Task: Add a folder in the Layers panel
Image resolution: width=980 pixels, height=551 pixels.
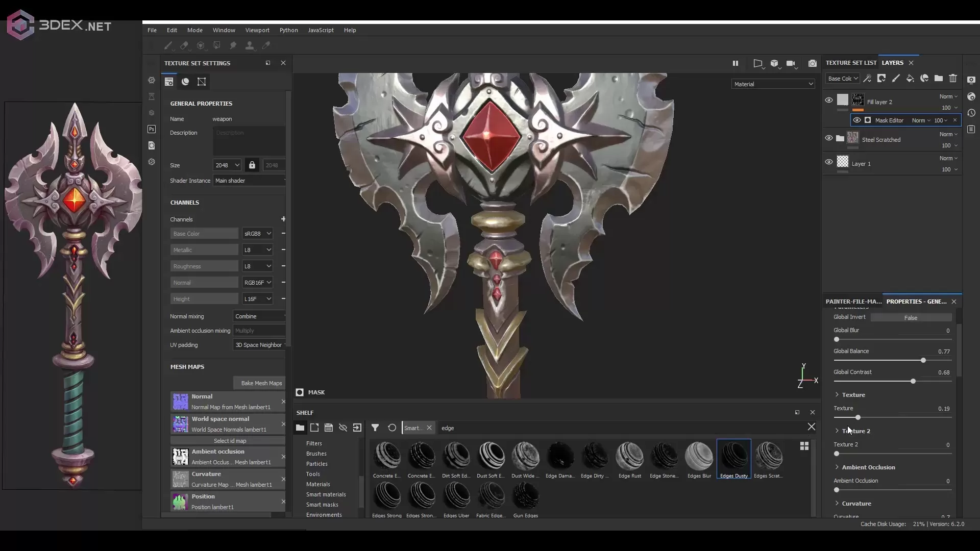Action: [x=939, y=78]
